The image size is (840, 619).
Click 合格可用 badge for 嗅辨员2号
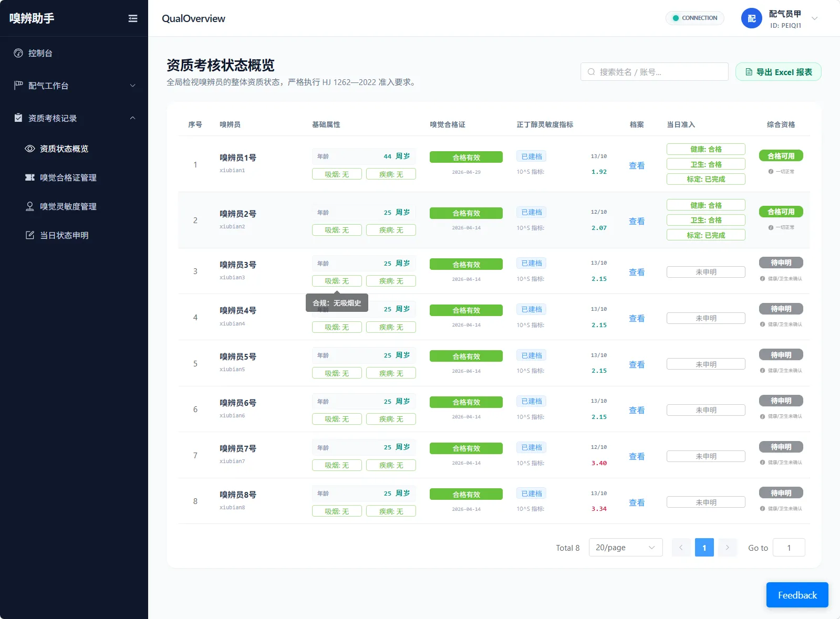pyautogui.click(x=781, y=212)
